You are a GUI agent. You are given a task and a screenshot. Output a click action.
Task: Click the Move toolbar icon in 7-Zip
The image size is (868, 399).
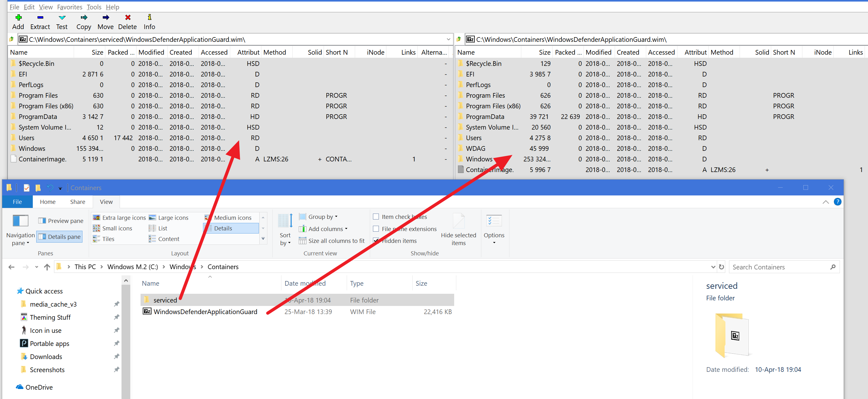tap(106, 22)
